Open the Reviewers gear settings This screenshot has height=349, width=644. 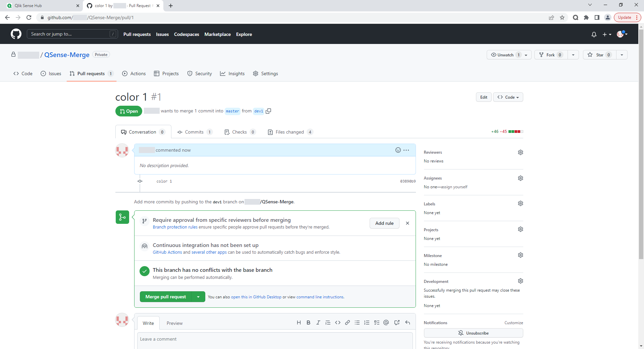tap(520, 152)
